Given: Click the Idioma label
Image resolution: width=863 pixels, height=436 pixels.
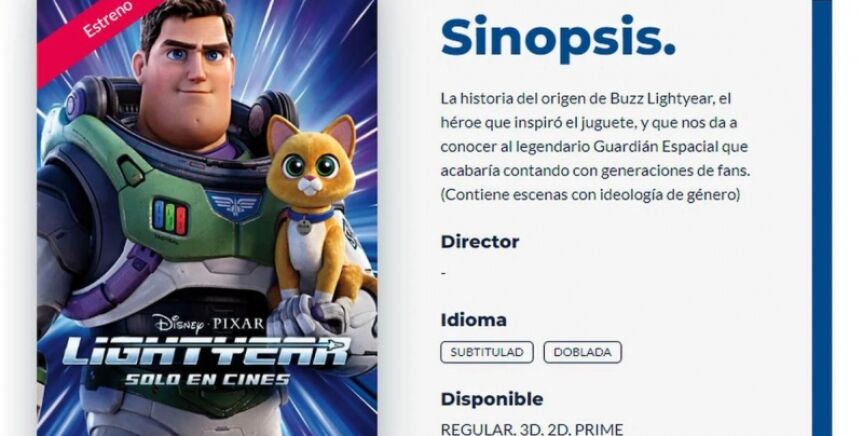Looking at the screenshot, I should tap(473, 320).
